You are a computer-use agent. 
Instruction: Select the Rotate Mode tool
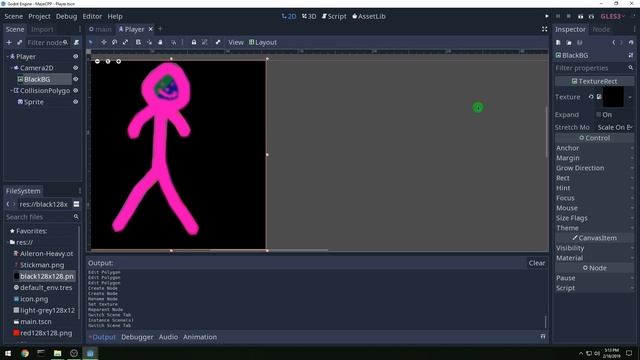pyautogui.click(x=115, y=42)
